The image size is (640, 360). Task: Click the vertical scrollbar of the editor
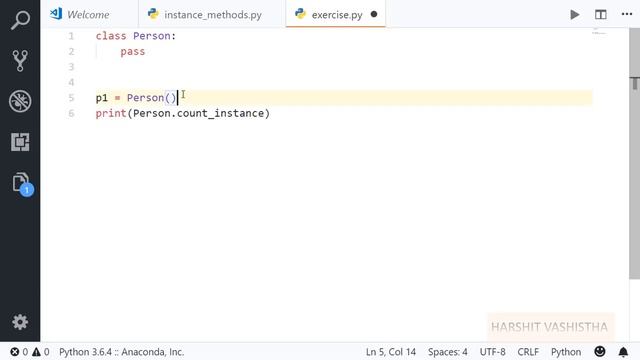634,153
